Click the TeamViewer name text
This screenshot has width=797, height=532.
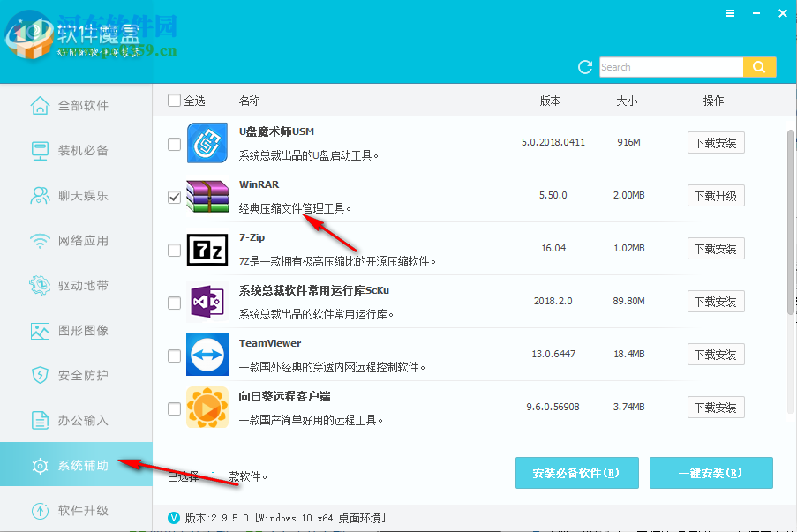[x=270, y=343]
